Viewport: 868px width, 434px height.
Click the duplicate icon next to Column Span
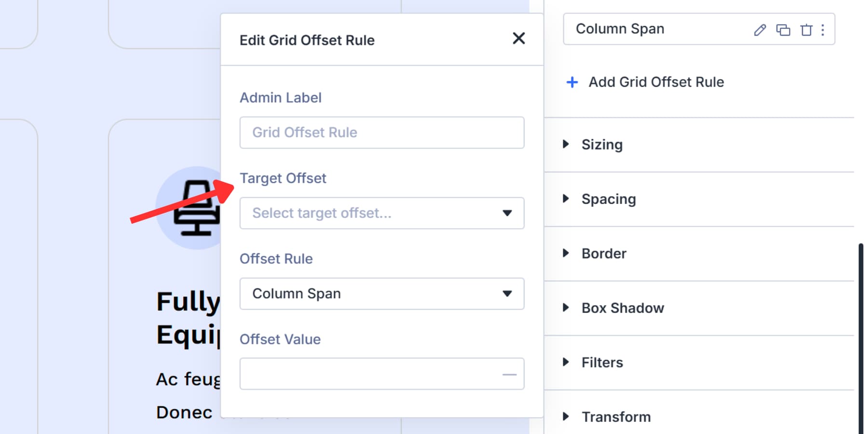(784, 30)
